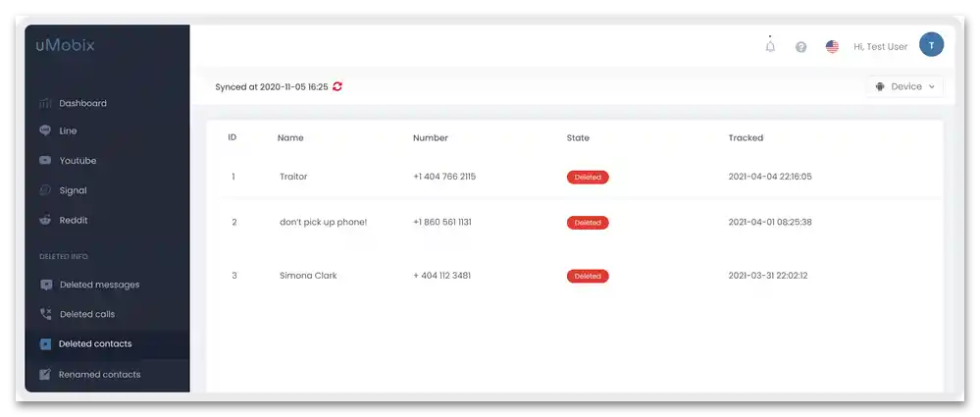The height and width of the screenshot is (417, 980).
Task: Click the number +1 404 766 2115
Action: [444, 177]
